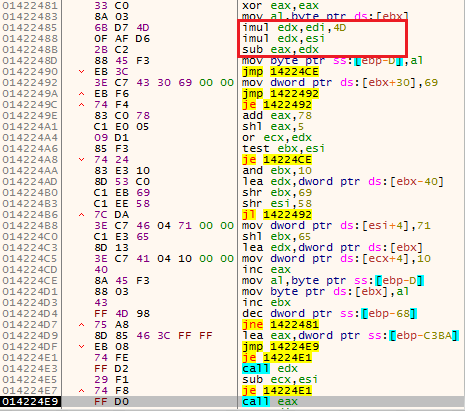The image size is (465, 411).
Task: Select the 'je 1422492' instruction
Action: 277,105
